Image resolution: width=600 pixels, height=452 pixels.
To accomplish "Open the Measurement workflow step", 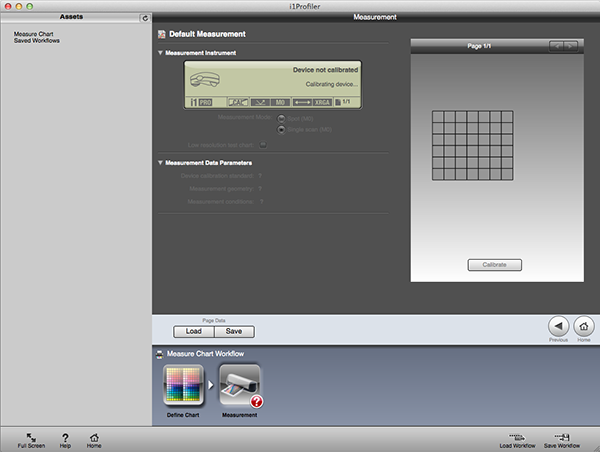I will point(240,385).
